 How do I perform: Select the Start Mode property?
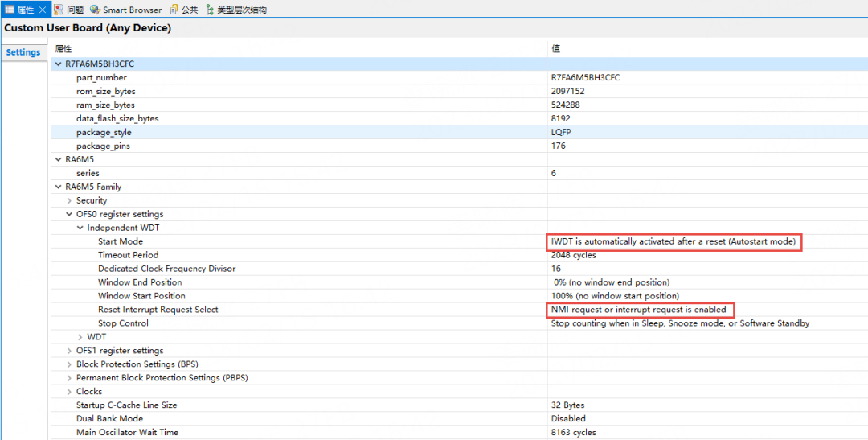(120, 241)
